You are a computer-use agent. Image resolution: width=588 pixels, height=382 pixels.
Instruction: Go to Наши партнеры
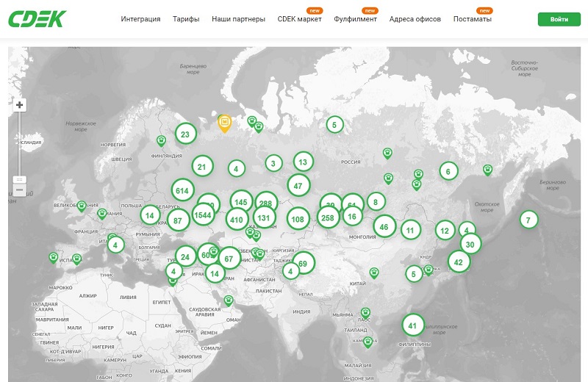click(238, 19)
